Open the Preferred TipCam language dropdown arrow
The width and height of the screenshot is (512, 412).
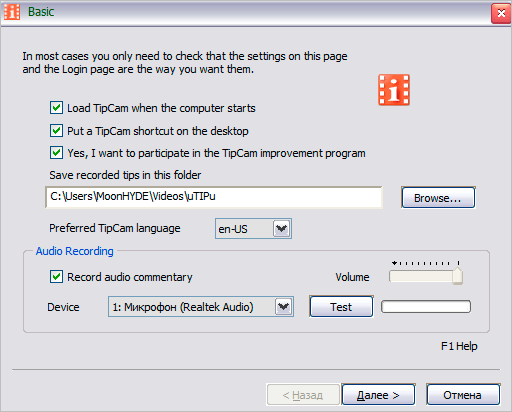pyautogui.click(x=282, y=229)
